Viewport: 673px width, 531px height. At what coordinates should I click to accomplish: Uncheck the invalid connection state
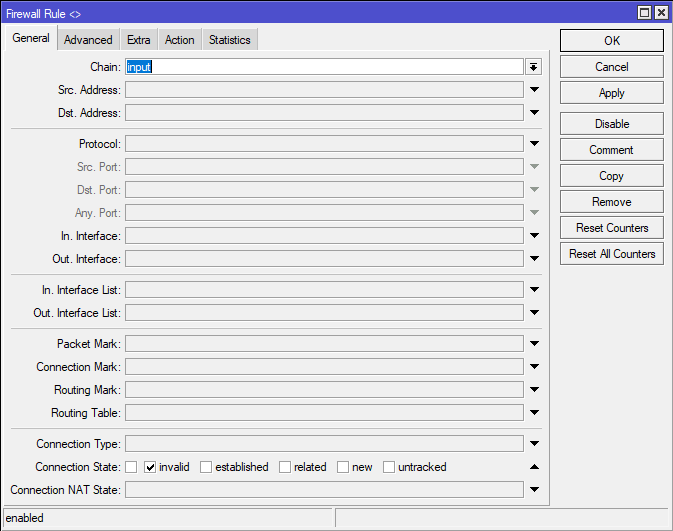150,467
